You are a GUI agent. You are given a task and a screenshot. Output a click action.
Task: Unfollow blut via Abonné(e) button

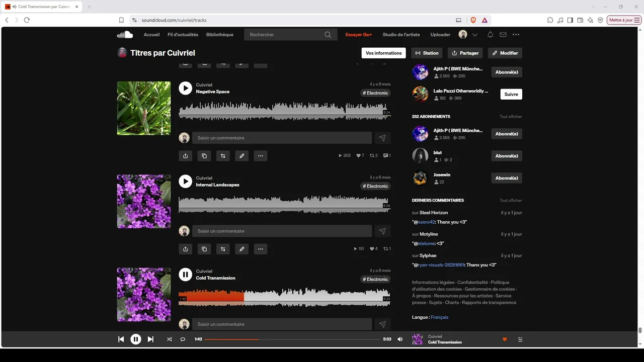tap(507, 156)
